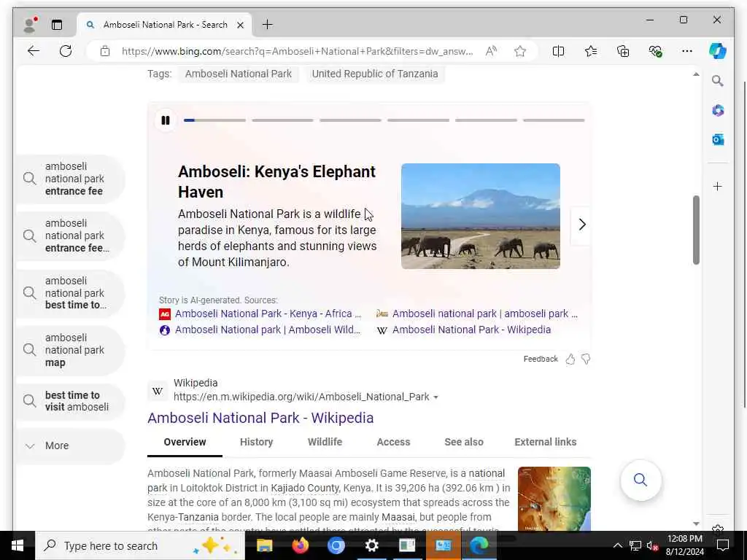Click the Feedback label

(541, 359)
